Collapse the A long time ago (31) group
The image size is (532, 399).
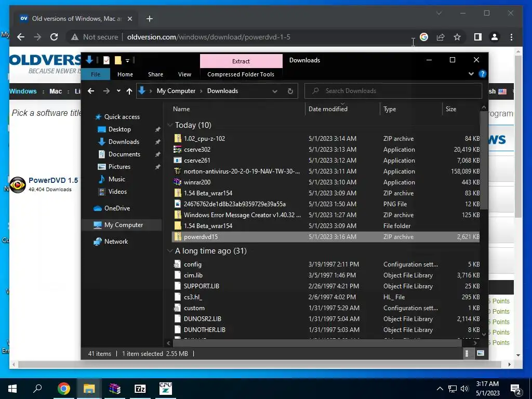point(170,251)
